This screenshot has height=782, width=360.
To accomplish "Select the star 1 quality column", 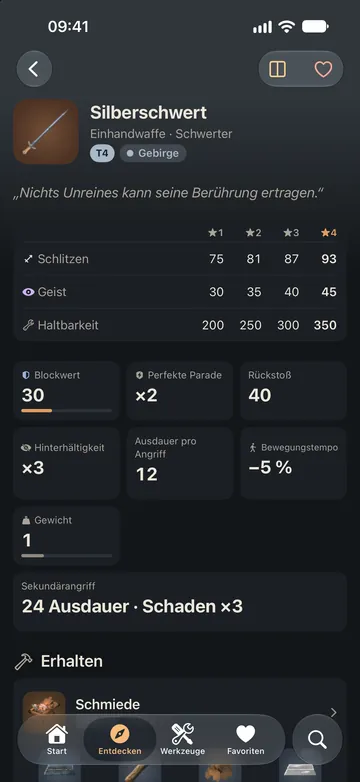I will (216, 233).
